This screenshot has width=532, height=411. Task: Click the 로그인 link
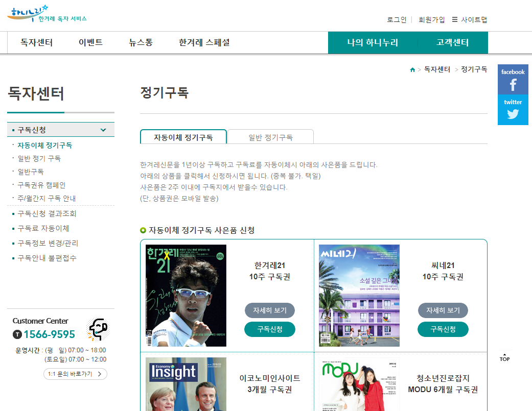click(397, 19)
